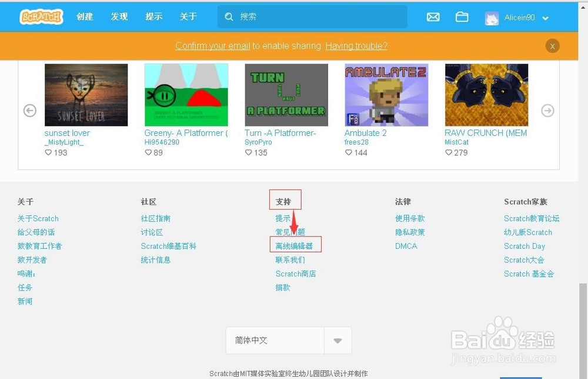588x379 pixels.
Task: Open the 使用条款 footer link
Action: [410, 218]
